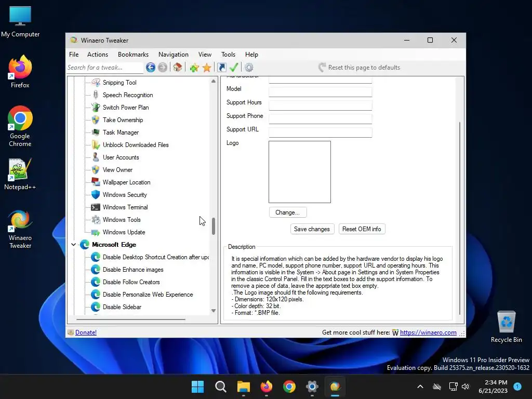Click the Model text box
Image resolution: width=532 pixels, height=399 pixels.
(x=320, y=92)
